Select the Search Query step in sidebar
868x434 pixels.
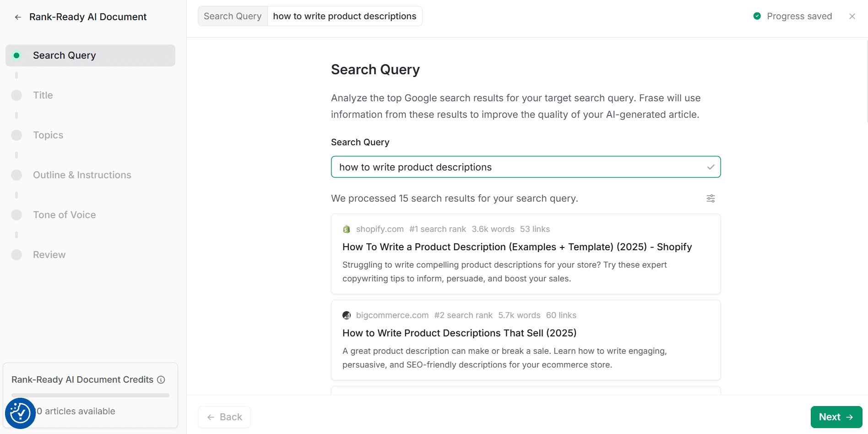click(x=90, y=55)
